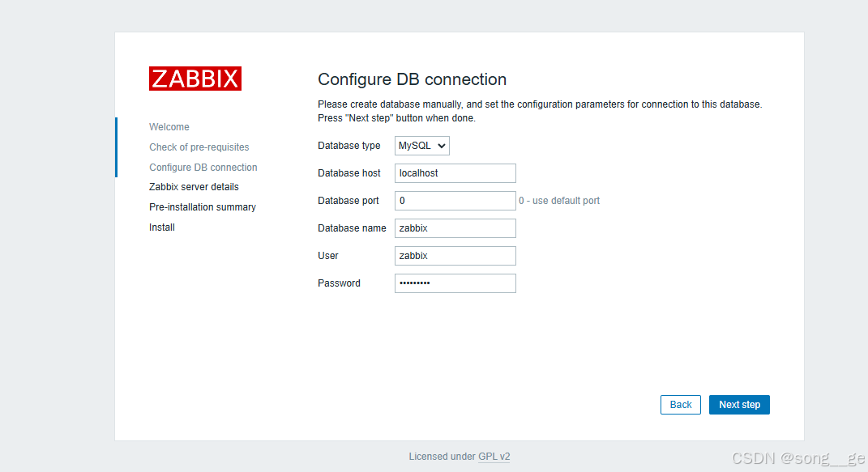Image resolution: width=868 pixels, height=472 pixels.
Task: Click the Configure DB connection heading
Action: tap(412, 79)
